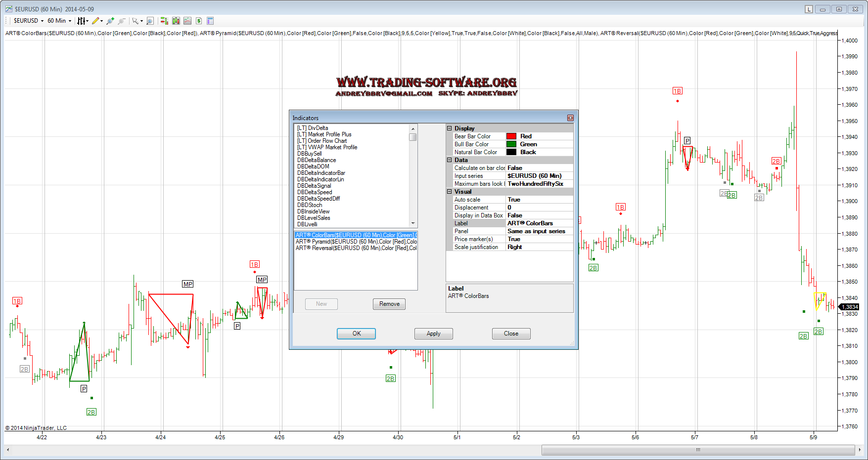Select DBDeltaSignal in the indicator list
The width and height of the screenshot is (868, 460).
pos(314,186)
